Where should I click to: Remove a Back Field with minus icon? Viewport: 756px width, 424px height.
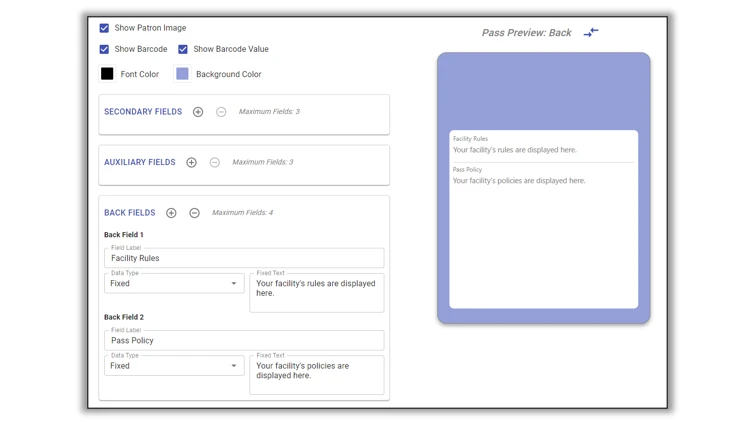(194, 213)
